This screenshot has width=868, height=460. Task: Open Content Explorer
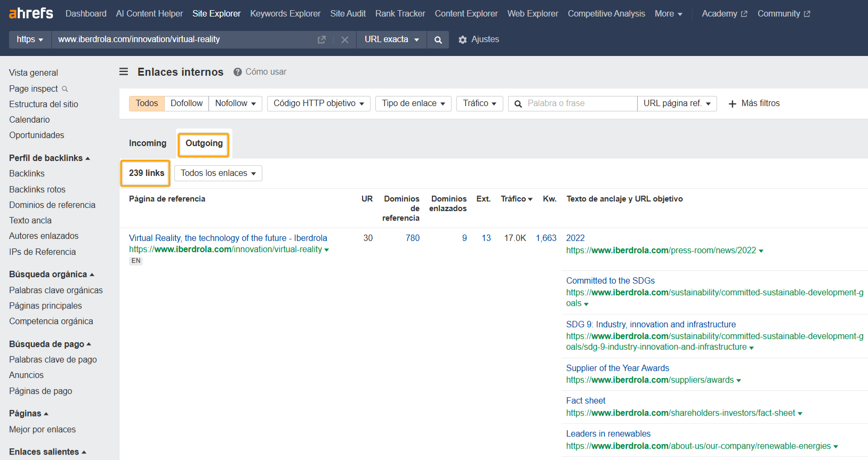[466, 14]
